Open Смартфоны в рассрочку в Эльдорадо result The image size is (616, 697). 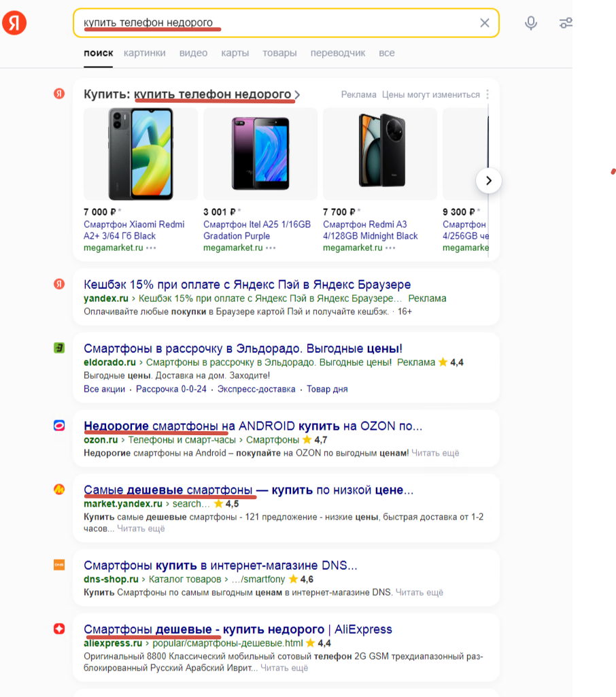[x=243, y=348]
